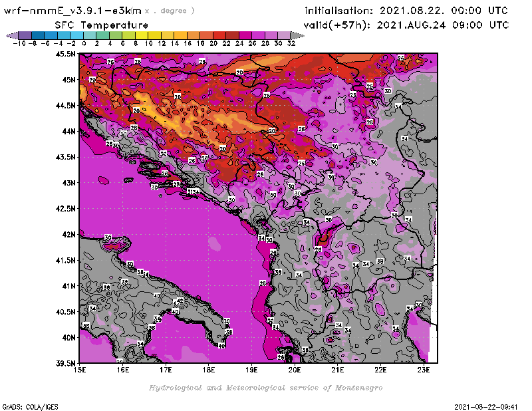
Task: Click the 19E longitude axis label
Action: click(252, 370)
